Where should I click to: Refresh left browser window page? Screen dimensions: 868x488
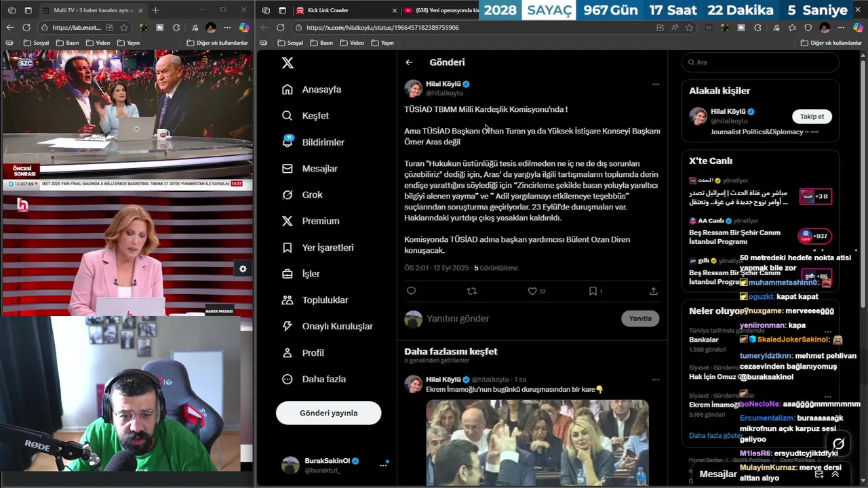tap(26, 27)
